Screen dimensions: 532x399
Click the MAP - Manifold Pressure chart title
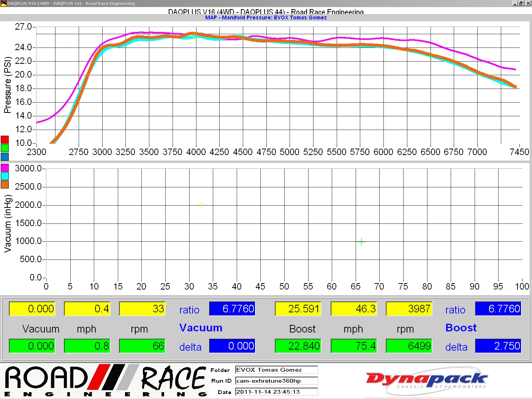click(x=266, y=17)
